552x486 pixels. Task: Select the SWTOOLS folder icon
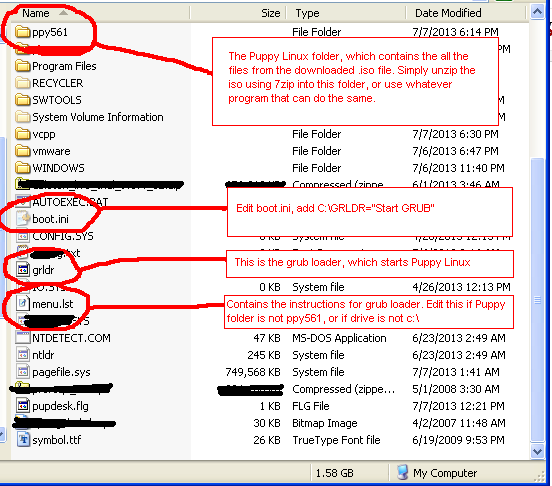[23, 100]
